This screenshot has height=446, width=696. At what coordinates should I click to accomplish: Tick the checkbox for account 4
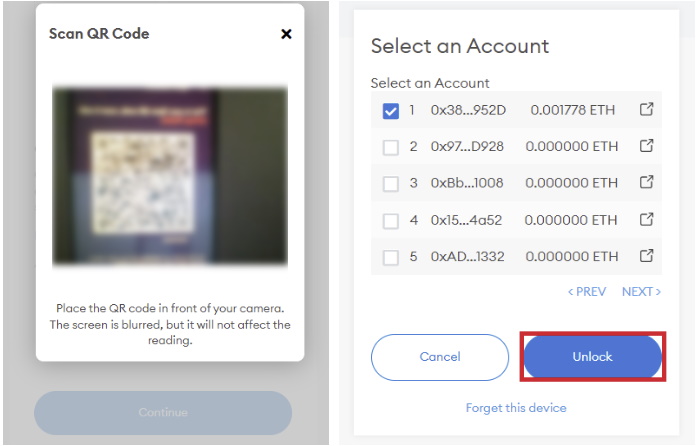[x=391, y=221]
